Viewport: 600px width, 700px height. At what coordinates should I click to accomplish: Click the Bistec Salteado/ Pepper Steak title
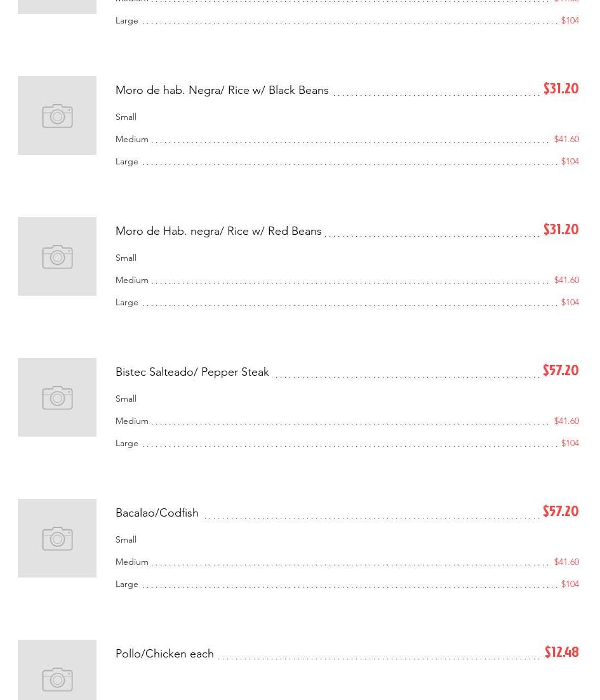[x=192, y=372]
